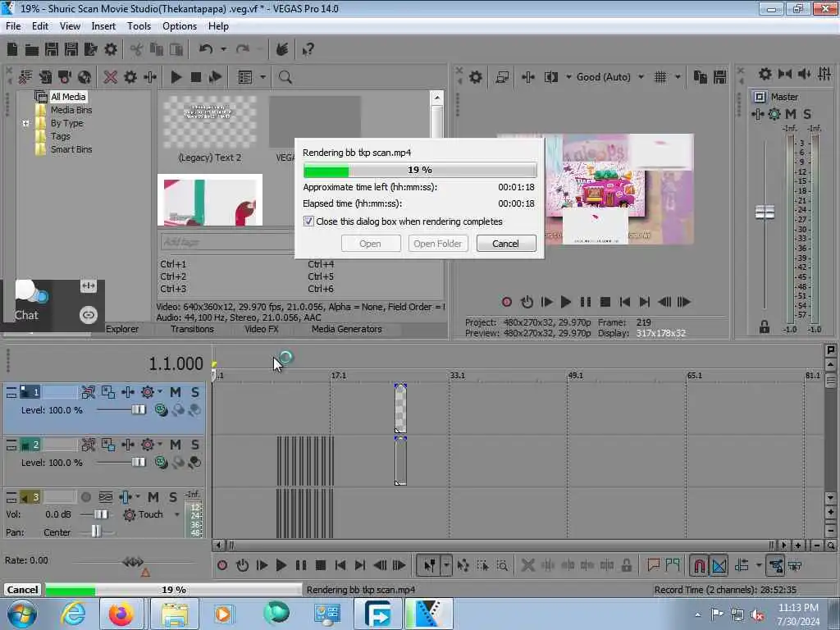Switch to the Media Generators tab

point(347,329)
